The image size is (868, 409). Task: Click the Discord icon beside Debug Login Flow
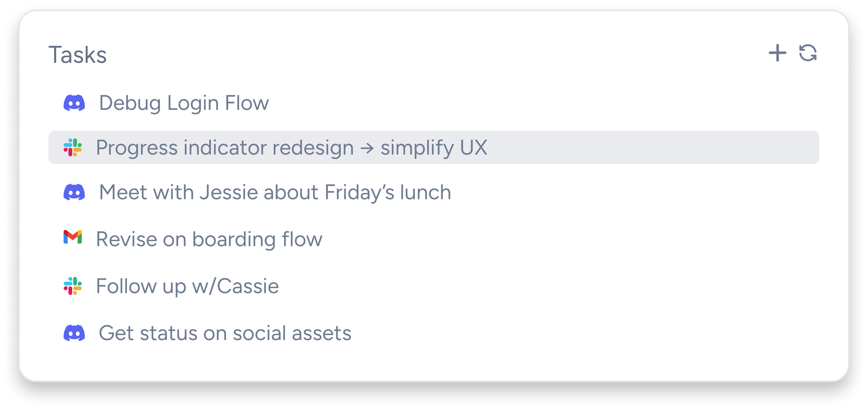(x=74, y=103)
